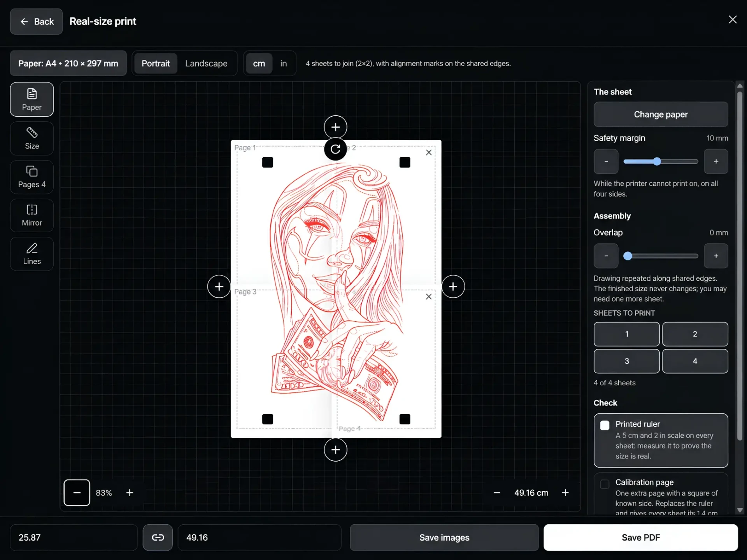Toggle sheet 2 to print
The height and width of the screenshot is (560, 747).
click(x=695, y=334)
